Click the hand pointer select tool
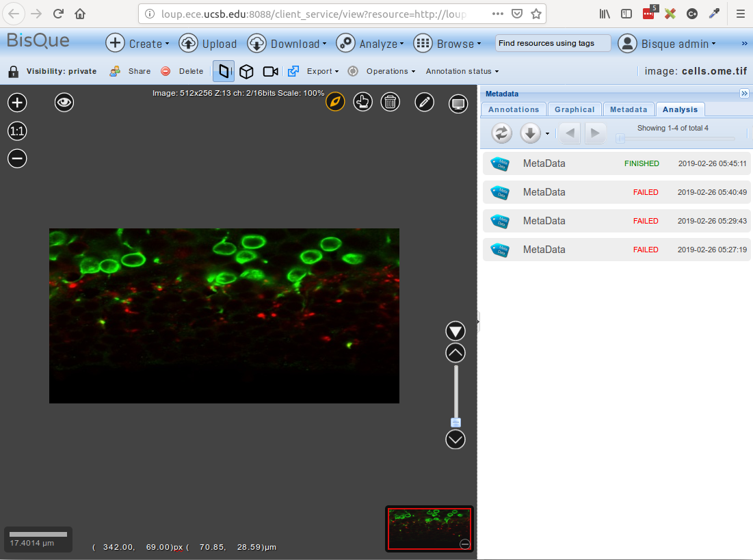 point(362,103)
